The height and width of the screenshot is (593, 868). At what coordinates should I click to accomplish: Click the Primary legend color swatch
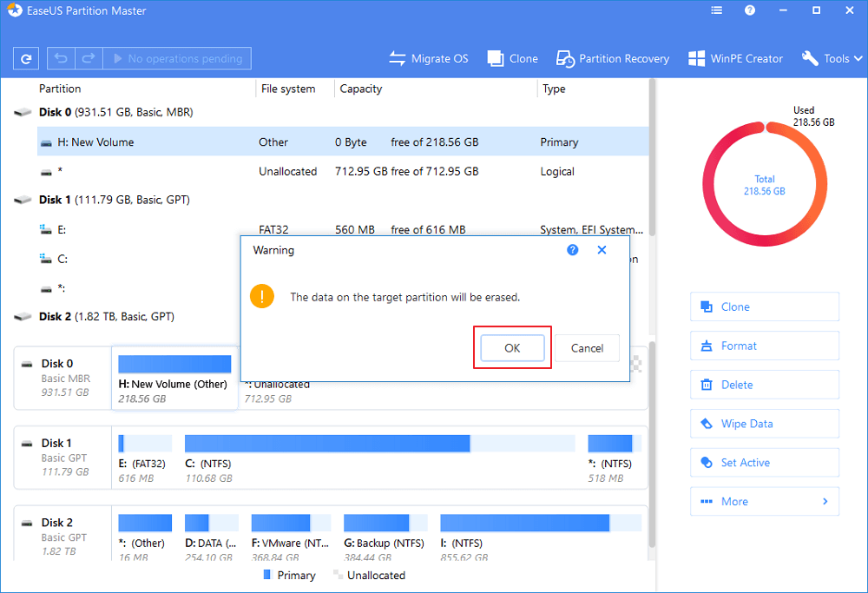pos(267,575)
